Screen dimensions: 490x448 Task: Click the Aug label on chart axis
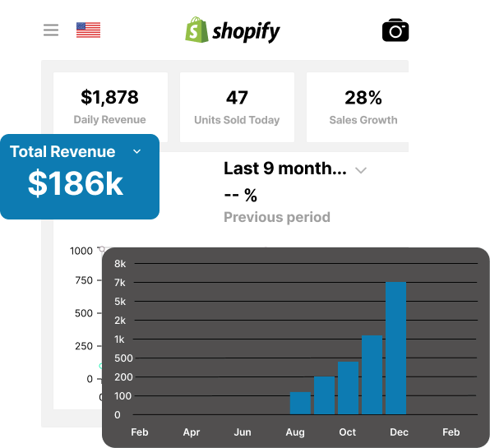(x=295, y=432)
